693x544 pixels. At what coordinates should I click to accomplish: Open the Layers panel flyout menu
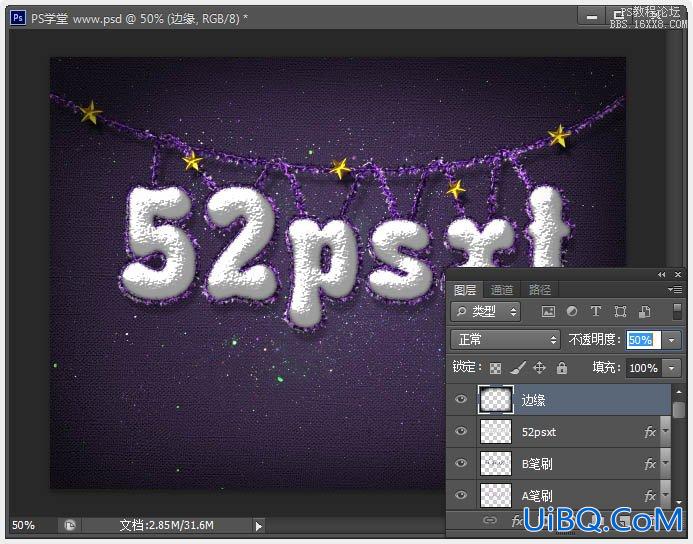(675, 289)
